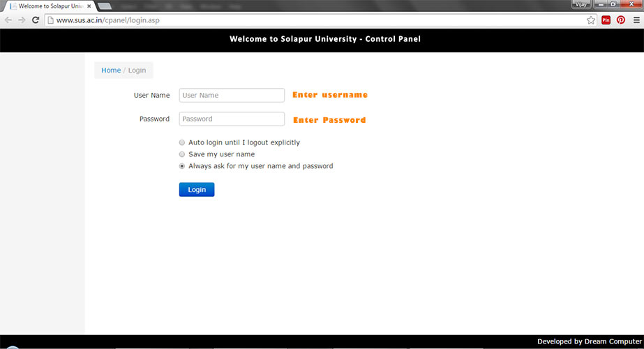Open the Chrome hamburger menu
644x349 pixels.
(636, 20)
